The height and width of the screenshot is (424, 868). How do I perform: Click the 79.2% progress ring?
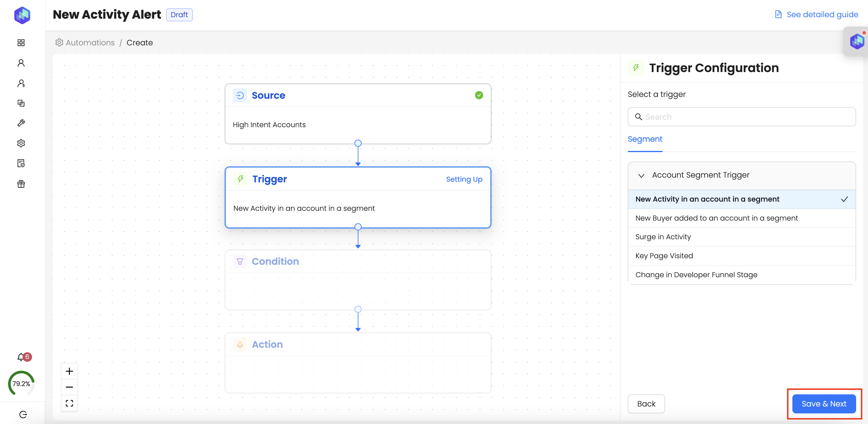[21, 383]
